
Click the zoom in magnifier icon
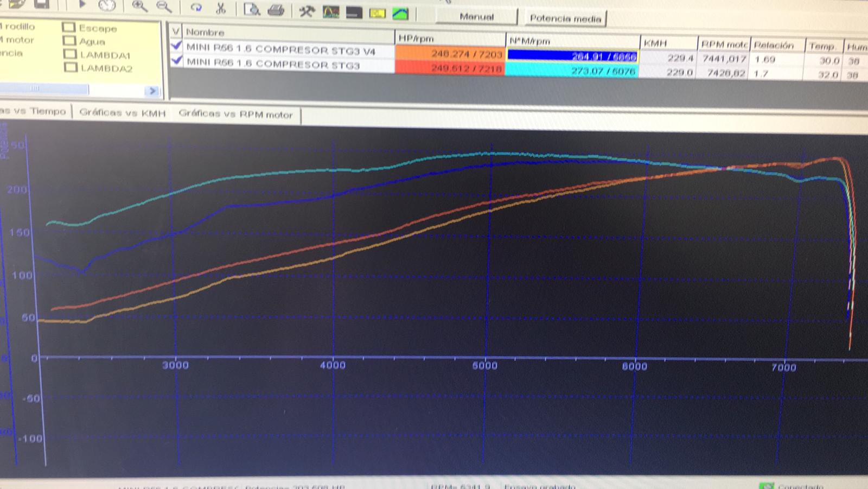click(x=139, y=7)
